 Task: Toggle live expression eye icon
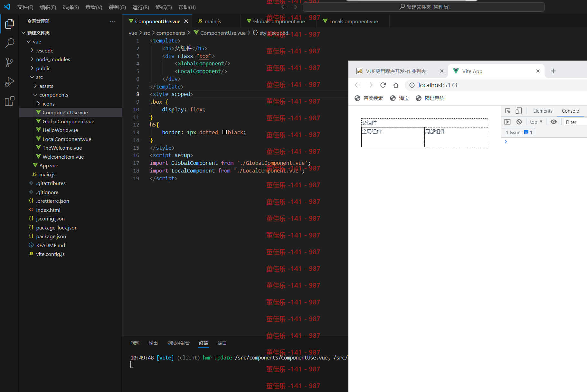click(554, 122)
